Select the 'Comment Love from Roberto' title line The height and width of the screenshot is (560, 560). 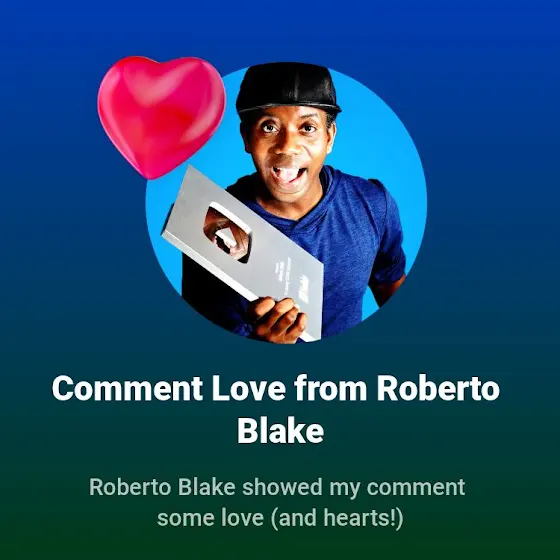276,388
